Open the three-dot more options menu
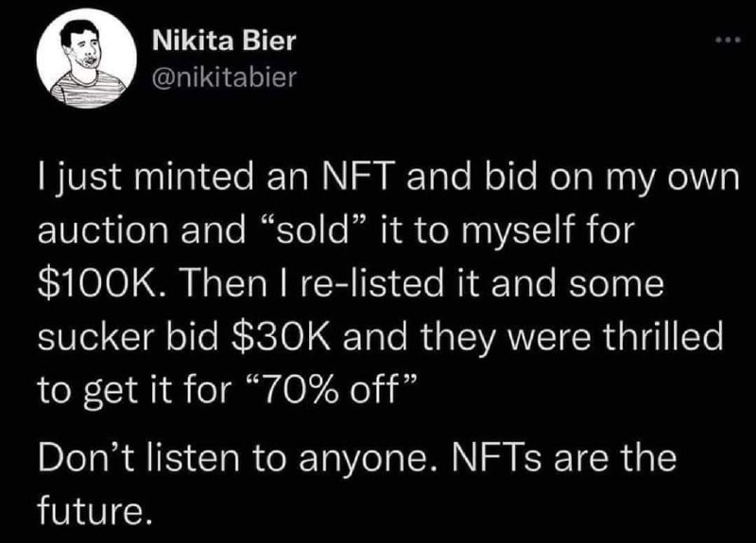 click(x=727, y=41)
